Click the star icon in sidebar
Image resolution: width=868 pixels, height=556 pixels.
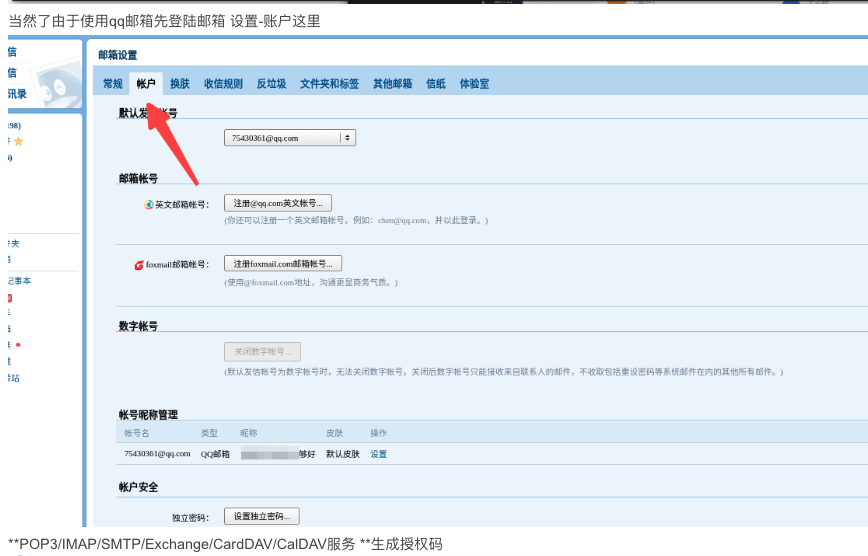(18, 142)
